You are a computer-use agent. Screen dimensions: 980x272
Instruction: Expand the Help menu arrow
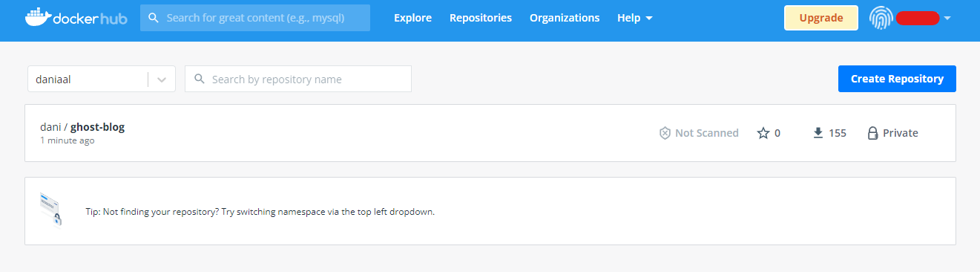point(649,18)
